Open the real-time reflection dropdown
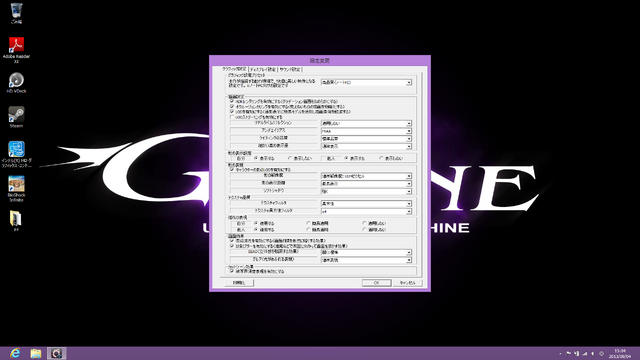The image size is (640, 360). click(x=366, y=123)
